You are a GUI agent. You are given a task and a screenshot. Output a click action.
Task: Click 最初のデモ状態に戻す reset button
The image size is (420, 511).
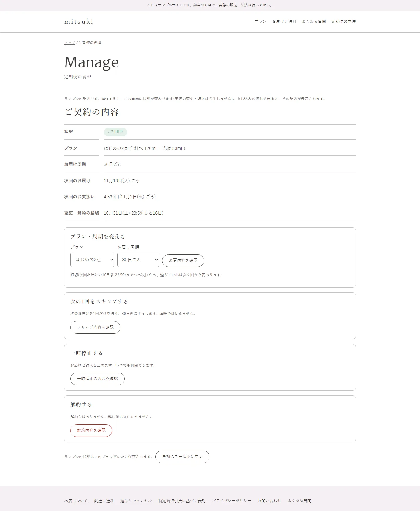click(182, 457)
